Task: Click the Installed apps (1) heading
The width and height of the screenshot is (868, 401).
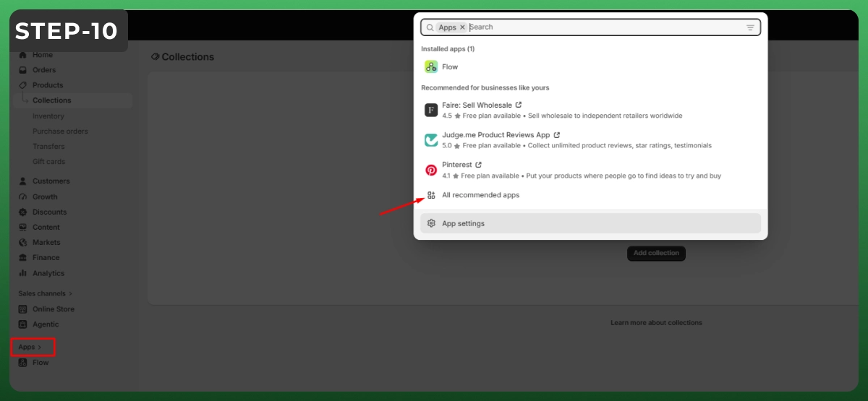Action: pos(448,49)
